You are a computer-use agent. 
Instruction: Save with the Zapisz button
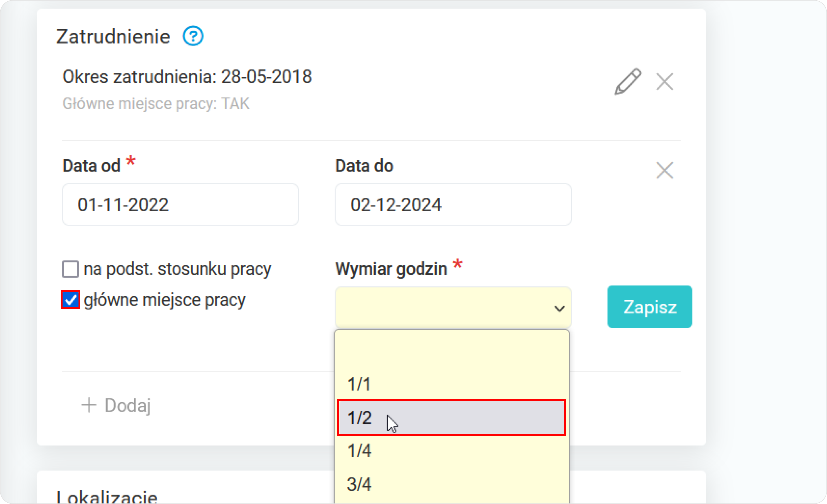pyautogui.click(x=650, y=307)
